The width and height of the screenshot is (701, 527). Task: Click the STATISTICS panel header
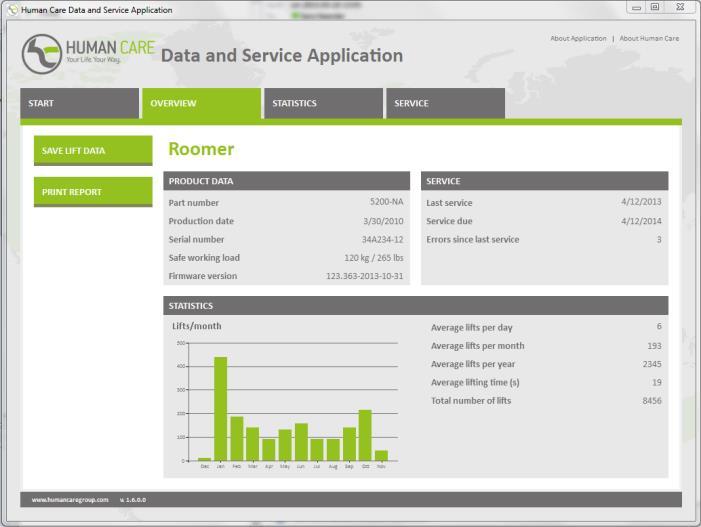click(416, 306)
